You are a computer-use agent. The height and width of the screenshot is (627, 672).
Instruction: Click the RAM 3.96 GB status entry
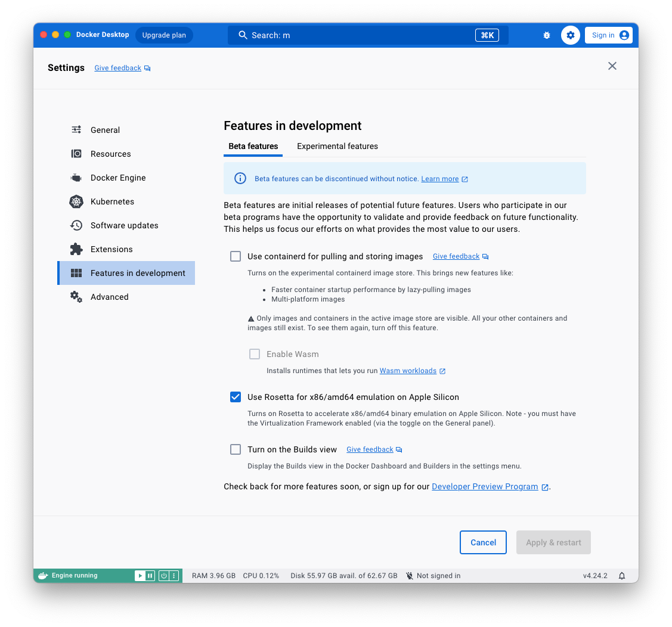(x=213, y=576)
